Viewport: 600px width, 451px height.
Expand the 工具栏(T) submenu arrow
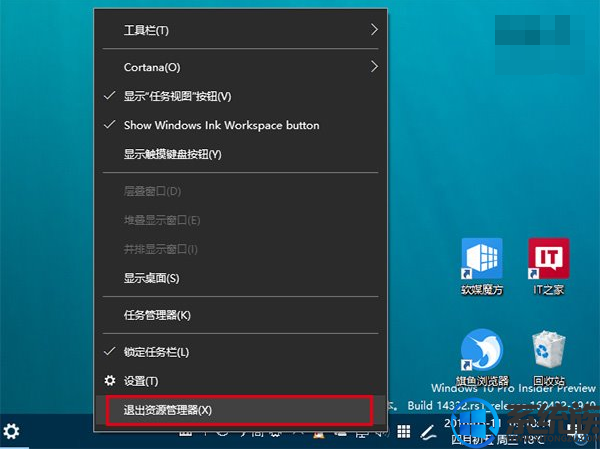[374, 29]
